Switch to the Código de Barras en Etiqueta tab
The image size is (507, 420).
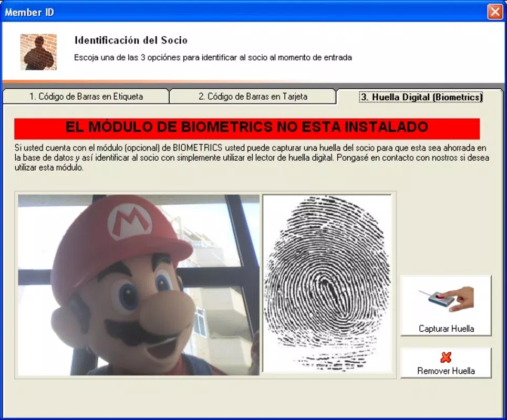point(86,97)
